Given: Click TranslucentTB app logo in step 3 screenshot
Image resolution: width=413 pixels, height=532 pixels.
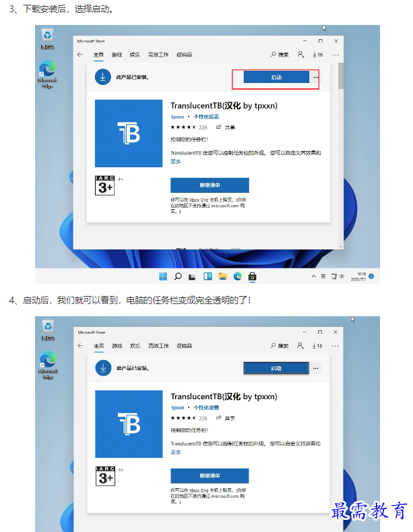Looking at the screenshot, I should [x=129, y=134].
